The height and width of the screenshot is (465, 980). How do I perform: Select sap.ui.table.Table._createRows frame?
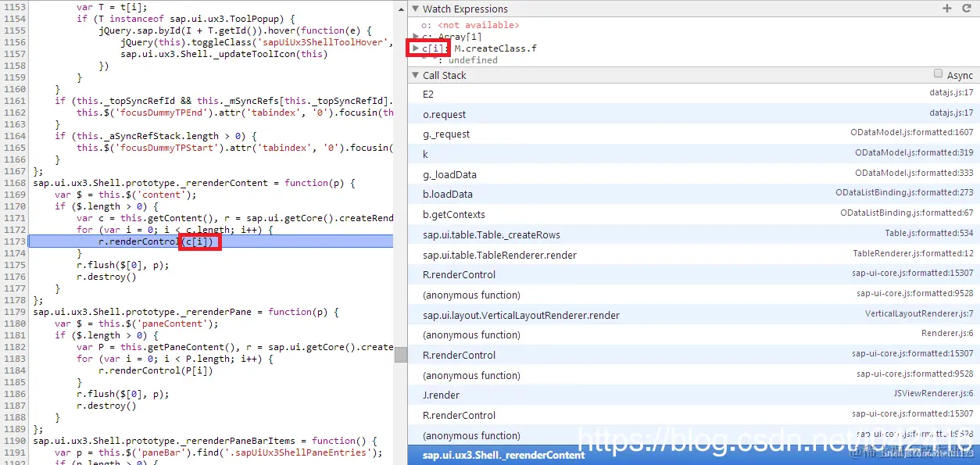pos(693,234)
